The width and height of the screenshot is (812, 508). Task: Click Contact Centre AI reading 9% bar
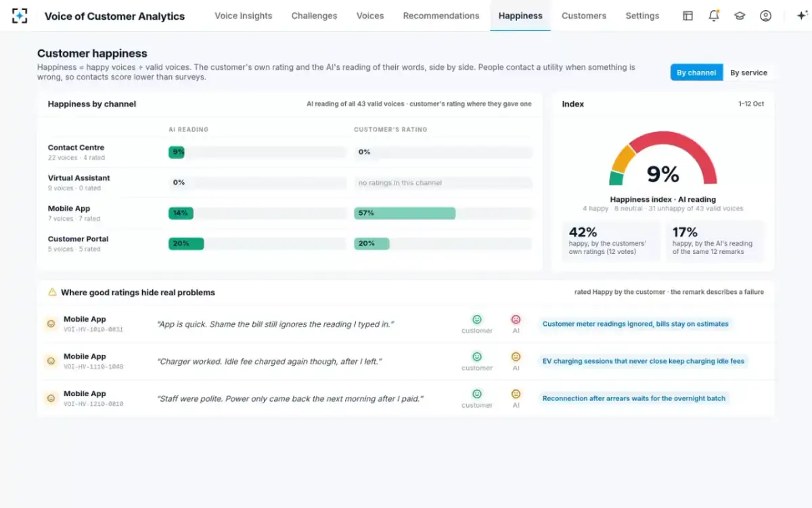177,152
